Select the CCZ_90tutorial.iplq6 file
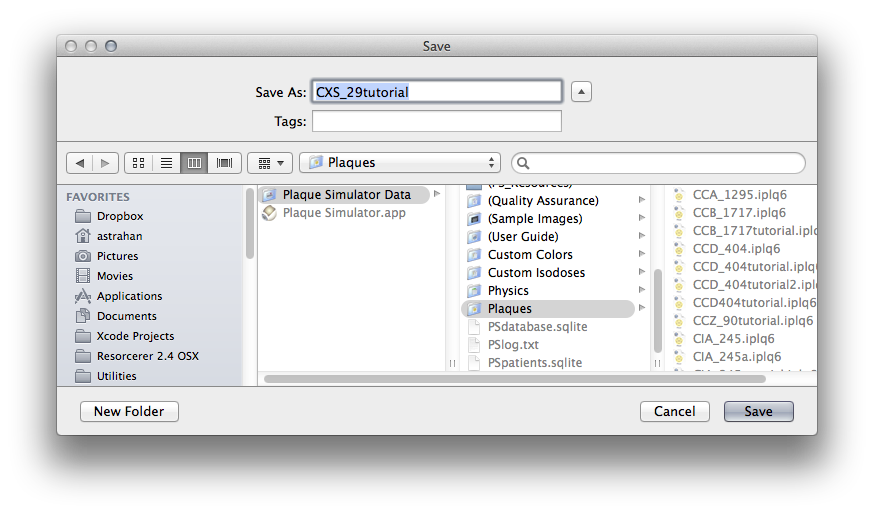874x514 pixels. (752, 321)
